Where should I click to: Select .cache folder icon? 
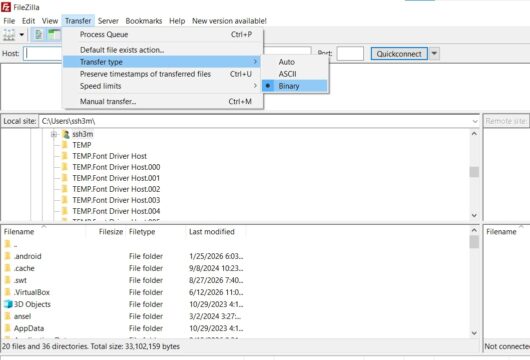8,268
